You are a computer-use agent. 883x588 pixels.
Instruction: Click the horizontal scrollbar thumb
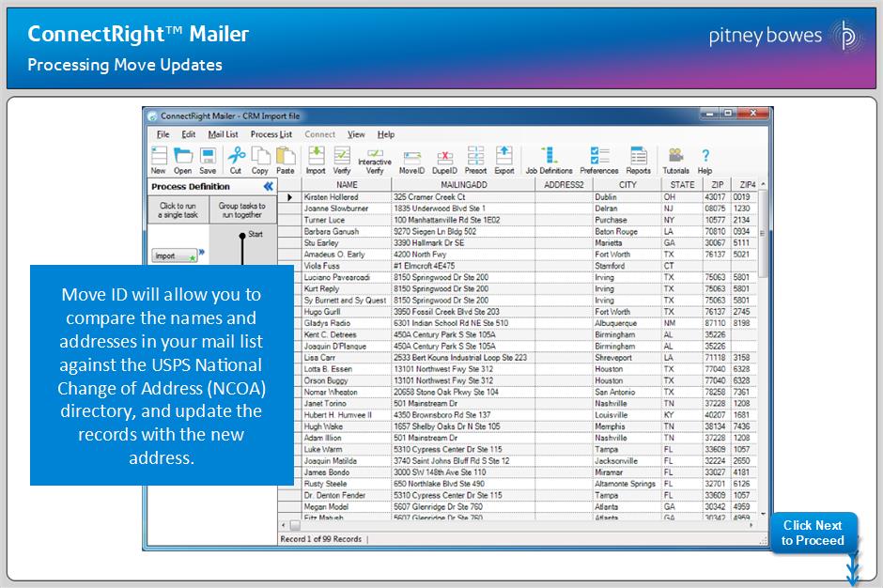[295, 525]
